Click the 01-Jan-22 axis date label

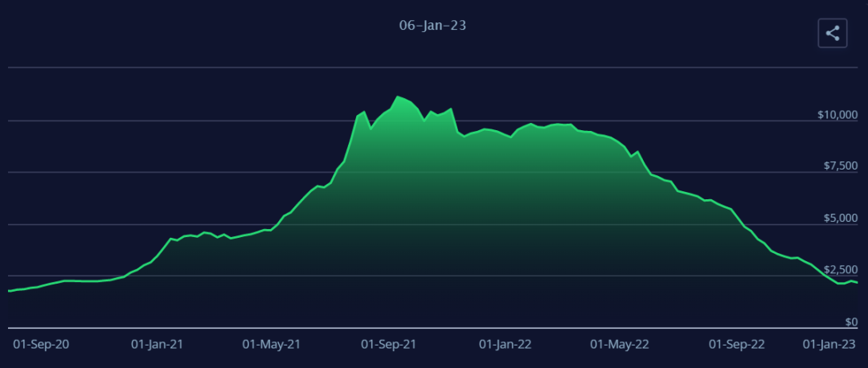coord(506,344)
